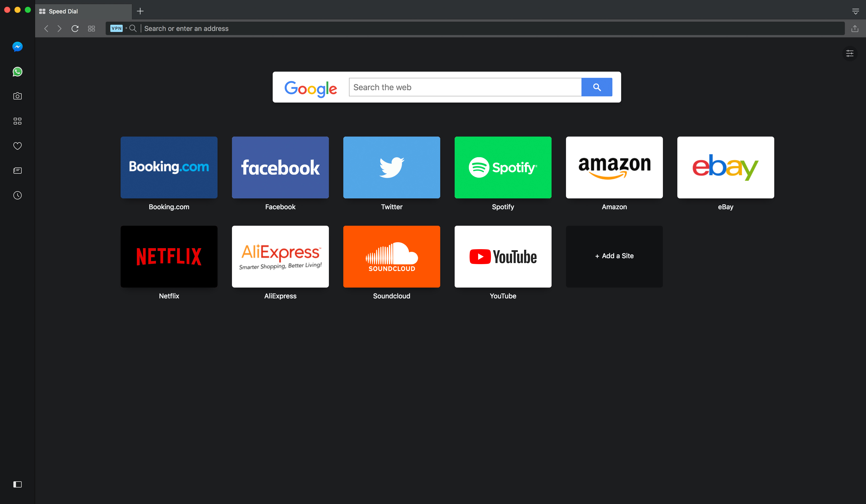
Task: Click the reload page button
Action: tap(75, 28)
